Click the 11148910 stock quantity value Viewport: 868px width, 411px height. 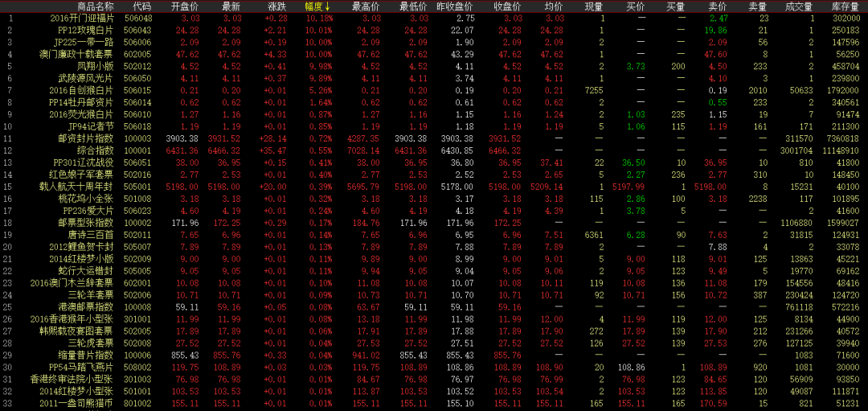841,150
